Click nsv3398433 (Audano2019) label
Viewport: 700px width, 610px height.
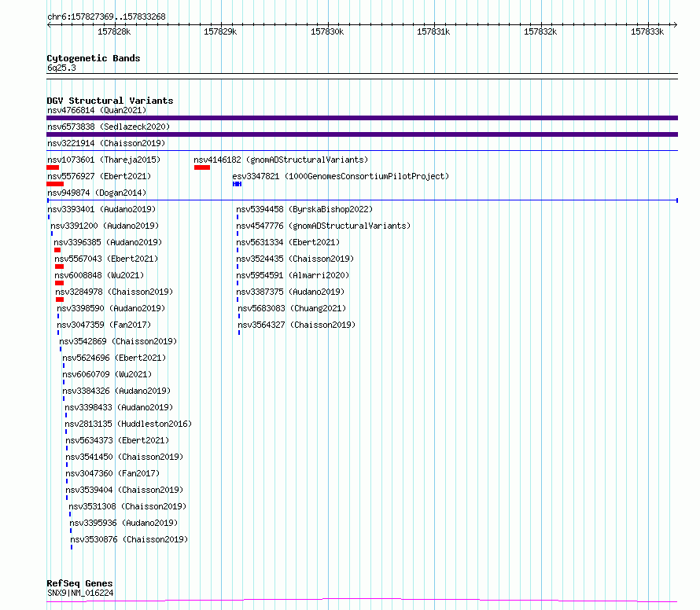tap(119, 407)
